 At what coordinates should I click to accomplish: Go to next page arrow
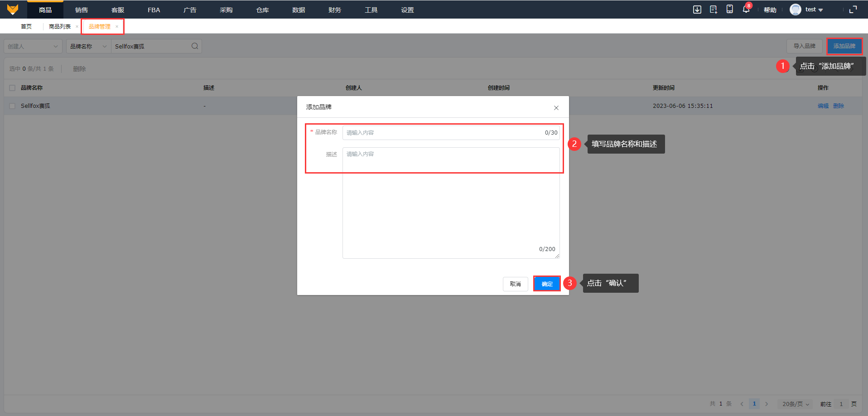[x=767, y=404]
